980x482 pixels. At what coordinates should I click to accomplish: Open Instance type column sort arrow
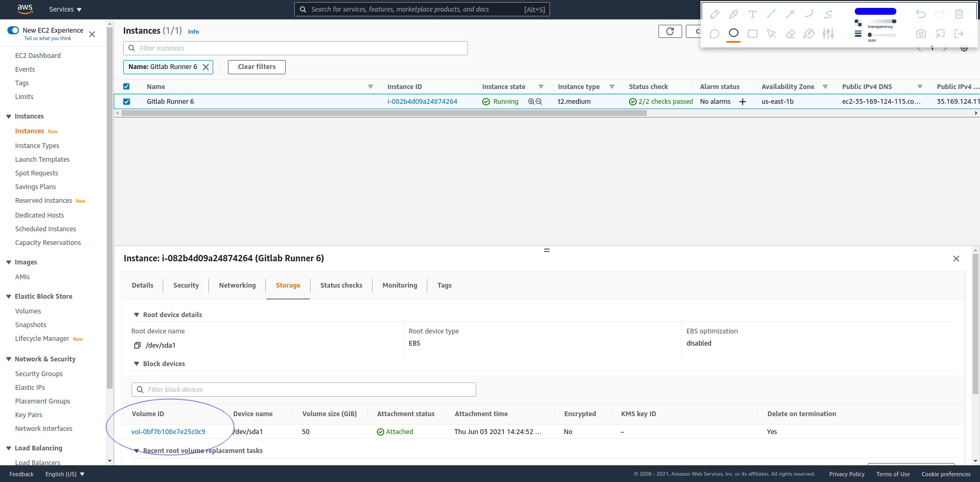[x=612, y=87]
